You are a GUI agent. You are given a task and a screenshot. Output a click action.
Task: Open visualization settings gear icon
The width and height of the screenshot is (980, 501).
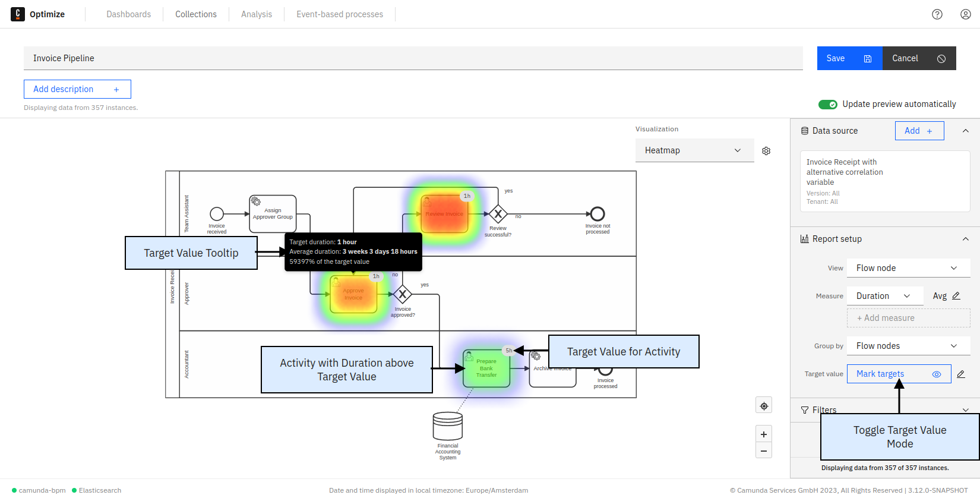(766, 151)
